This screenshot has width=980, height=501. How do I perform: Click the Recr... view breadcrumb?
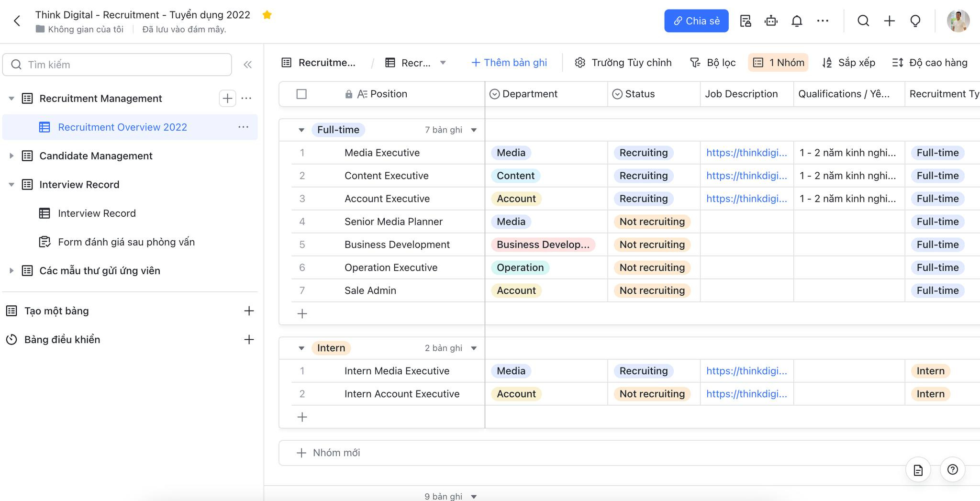click(x=408, y=63)
